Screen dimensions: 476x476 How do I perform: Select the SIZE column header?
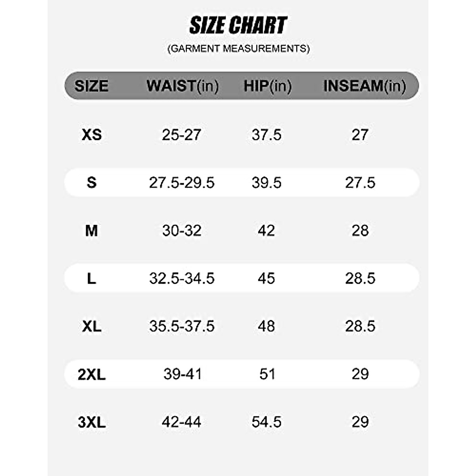tap(92, 86)
